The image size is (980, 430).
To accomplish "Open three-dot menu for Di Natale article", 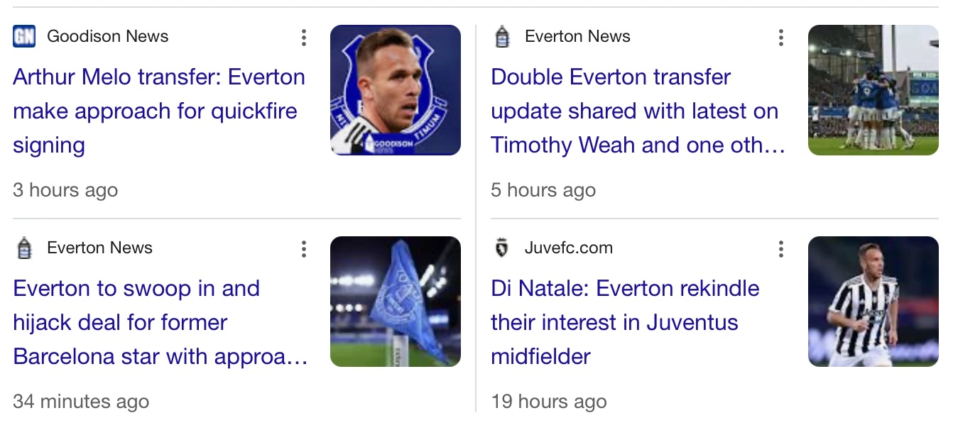I will (x=780, y=249).
